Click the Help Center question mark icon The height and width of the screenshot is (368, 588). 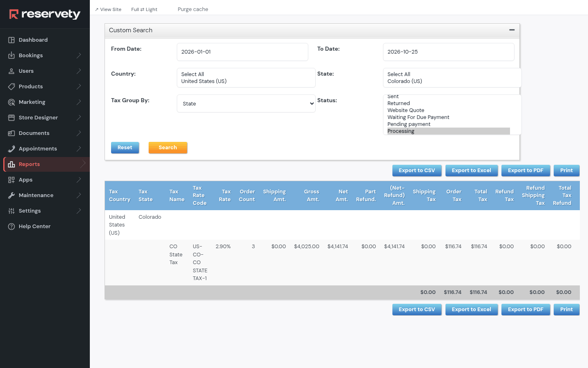(x=11, y=227)
